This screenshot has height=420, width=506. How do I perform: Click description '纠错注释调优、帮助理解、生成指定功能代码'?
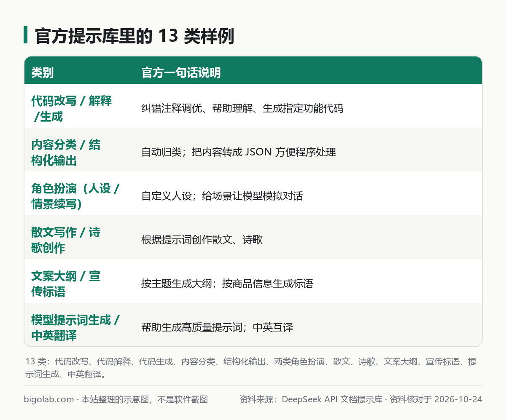tap(242, 109)
